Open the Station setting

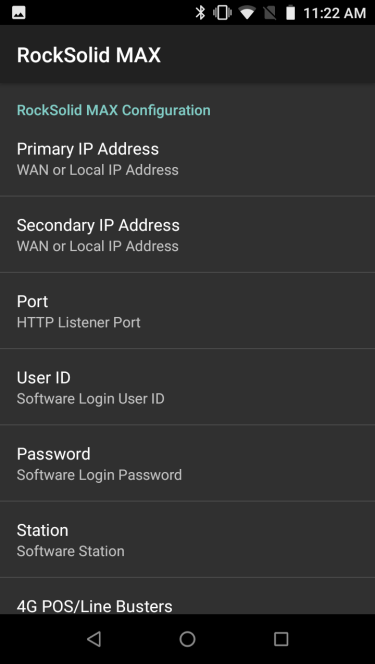(188, 540)
